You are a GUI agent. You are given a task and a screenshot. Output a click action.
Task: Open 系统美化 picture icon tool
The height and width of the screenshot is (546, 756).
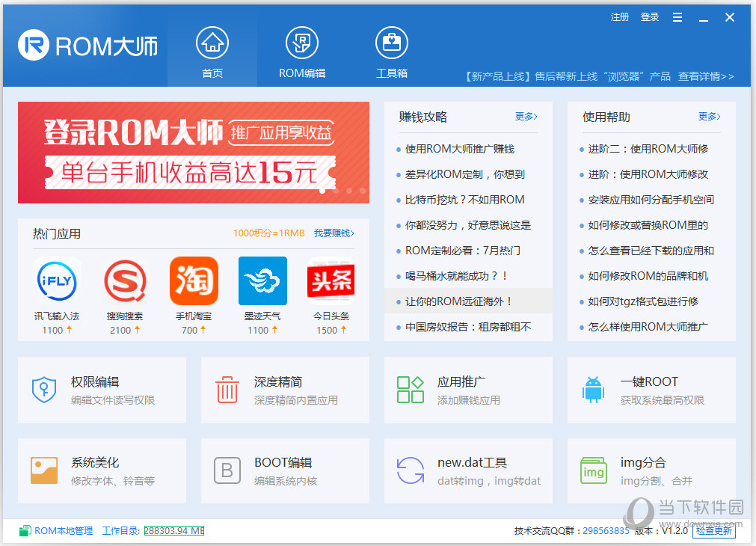[x=44, y=470]
